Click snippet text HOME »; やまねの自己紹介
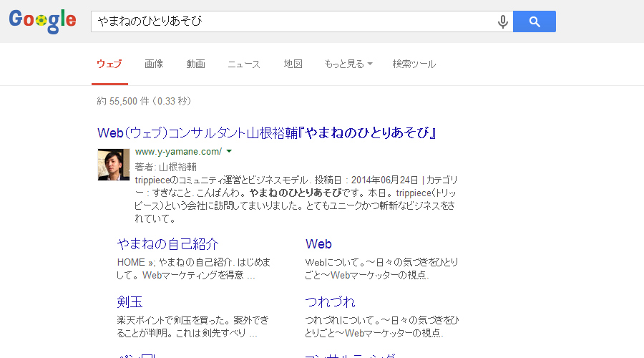The width and height of the screenshot is (644, 358). coord(193,268)
